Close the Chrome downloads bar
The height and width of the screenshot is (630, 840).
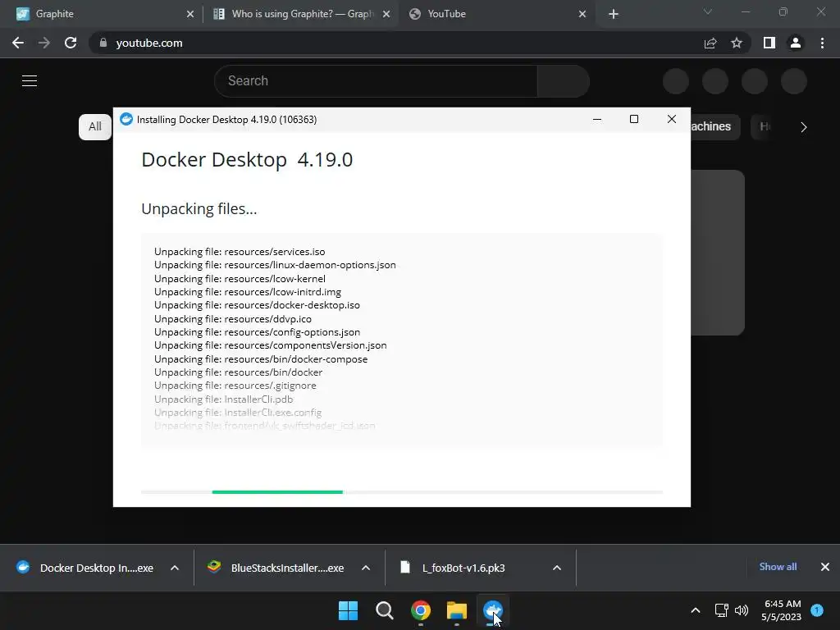coord(825,567)
